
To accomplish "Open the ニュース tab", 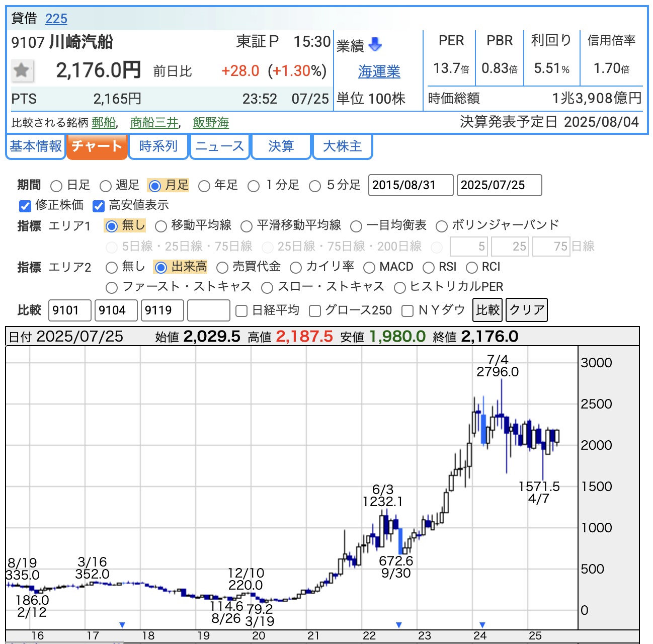I will (220, 146).
